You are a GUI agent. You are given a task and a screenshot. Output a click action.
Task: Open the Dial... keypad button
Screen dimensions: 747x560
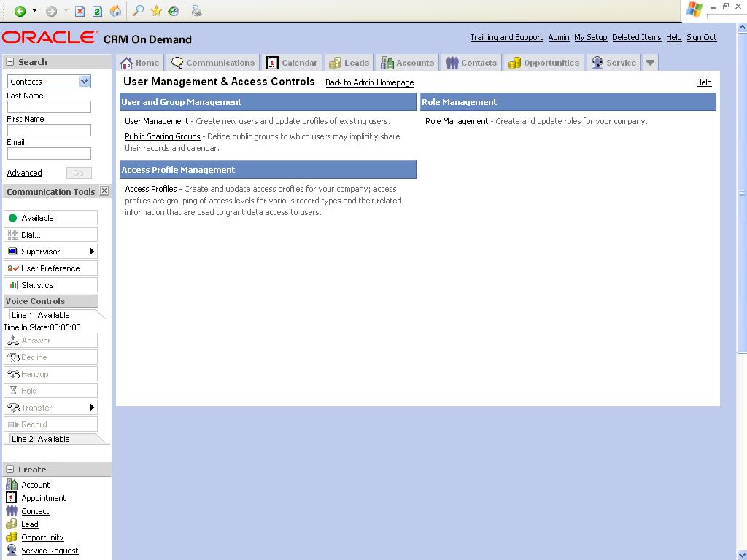tap(50, 234)
